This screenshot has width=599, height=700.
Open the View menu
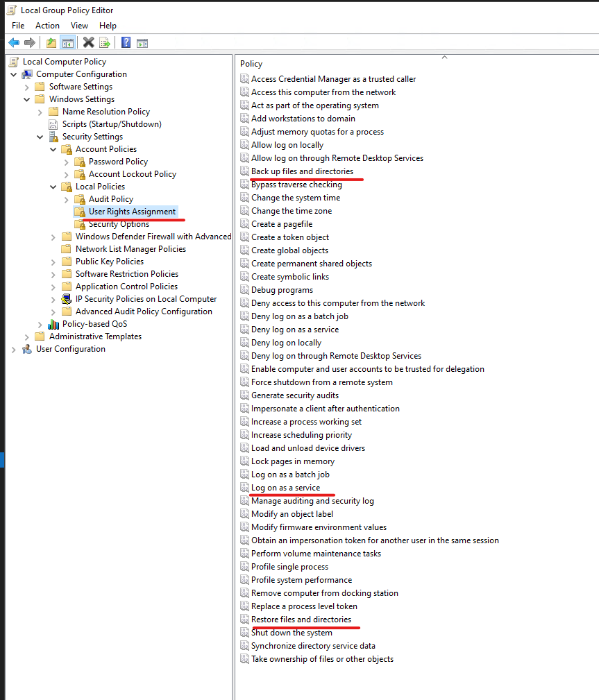[x=79, y=26]
